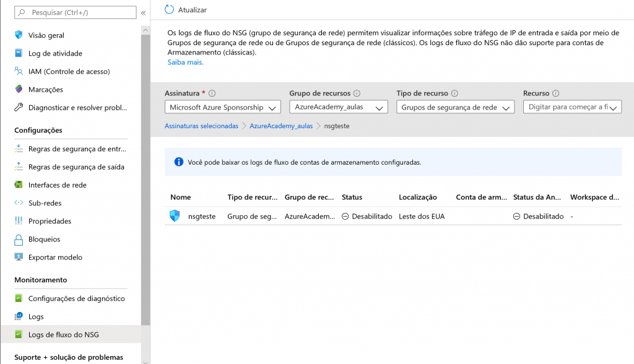Open the Tipo de recurso dropdown
Screen dimensions: 634x364
455,107
